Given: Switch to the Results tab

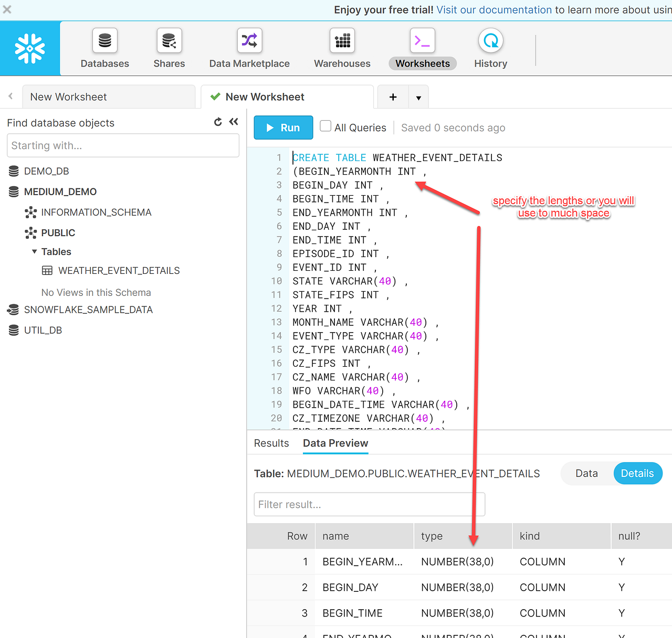Looking at the screenshot, I should (271, 443).
